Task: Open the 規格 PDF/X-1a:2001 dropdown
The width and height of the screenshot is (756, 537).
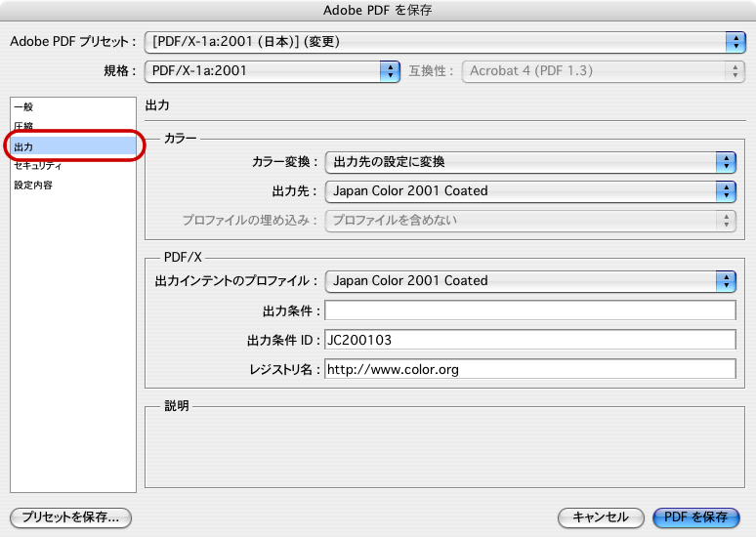Action: [x=272, y=70]
